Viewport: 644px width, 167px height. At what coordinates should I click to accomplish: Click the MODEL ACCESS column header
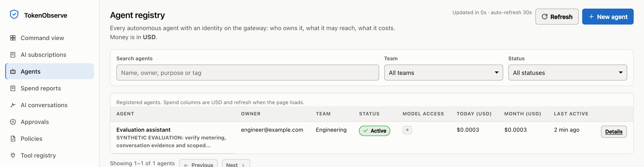[x=423, y=114]
